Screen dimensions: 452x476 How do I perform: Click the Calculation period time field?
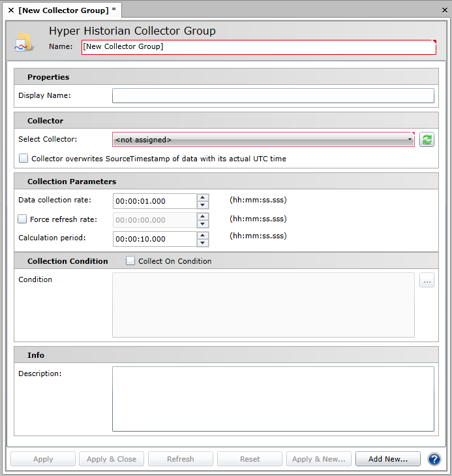click(x=155, y=239)
